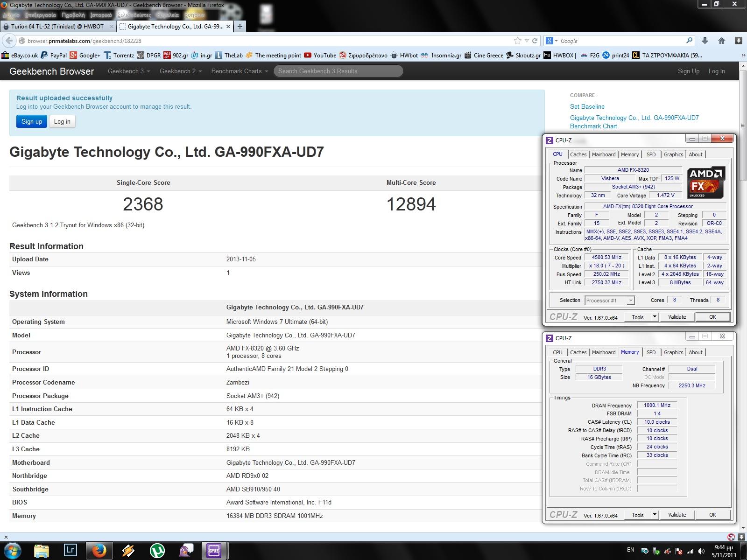Image resolution: width=747 pixels, height=560 pixels.
Task: Open Graphics tab in lower CPU-Z window
Action: (x=673, y=352)
